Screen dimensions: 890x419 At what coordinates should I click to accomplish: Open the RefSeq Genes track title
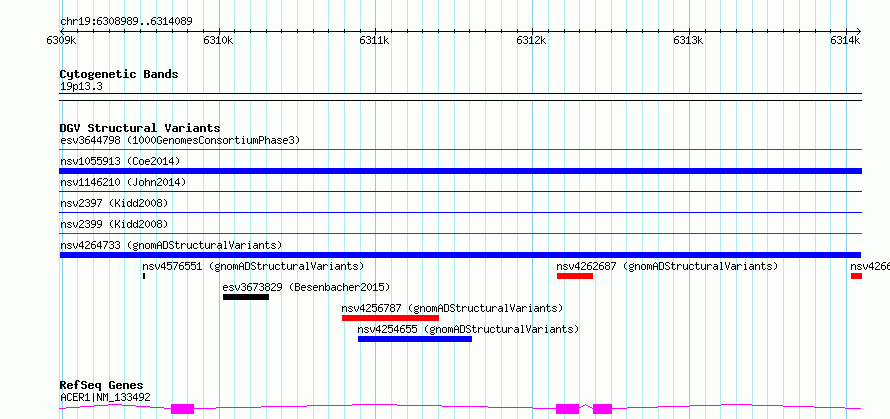[x=101, y=386]
